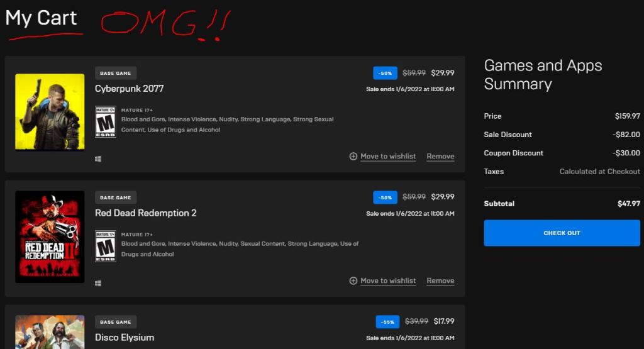Click the ESRB Mature rating icon for Cyberpunk 2077

pos(105,121)
